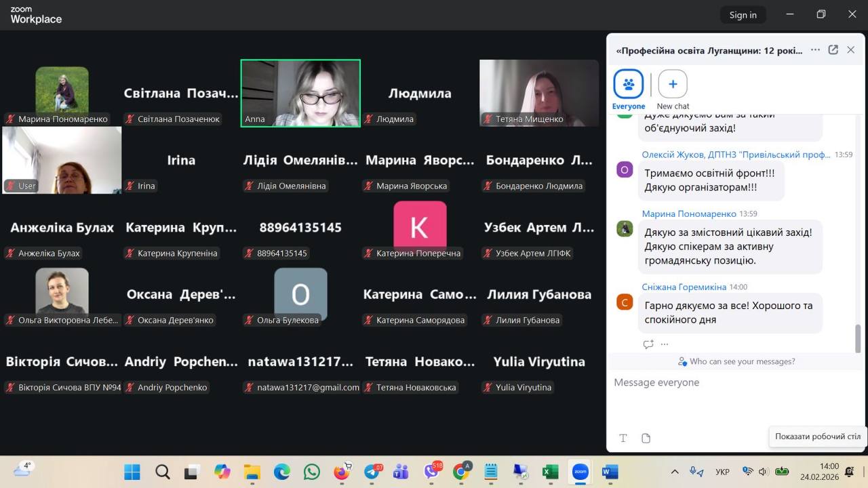Open the Windows Start menu

[x=132, y=472]
